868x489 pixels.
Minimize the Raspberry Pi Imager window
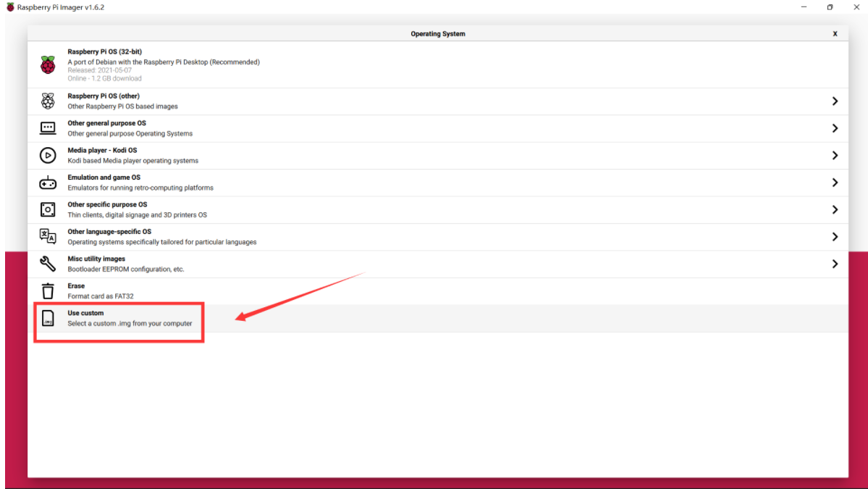click(x=804, y=7)
